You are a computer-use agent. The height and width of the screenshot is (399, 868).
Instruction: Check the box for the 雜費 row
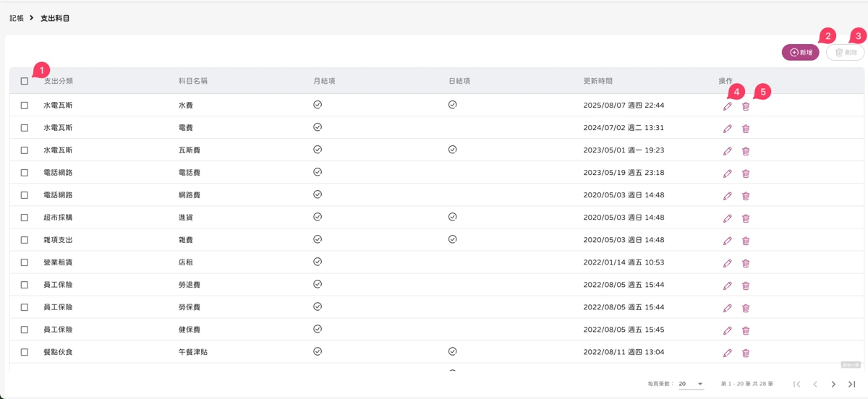click(25, 240)
